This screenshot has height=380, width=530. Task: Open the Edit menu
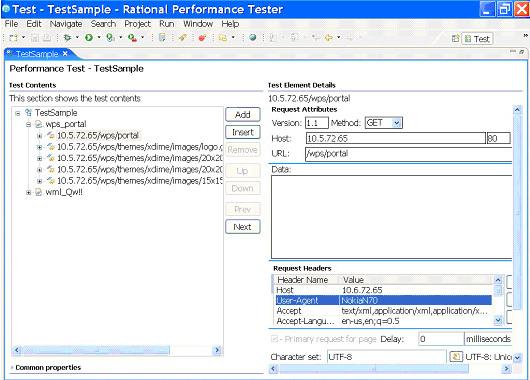(34, 24)
